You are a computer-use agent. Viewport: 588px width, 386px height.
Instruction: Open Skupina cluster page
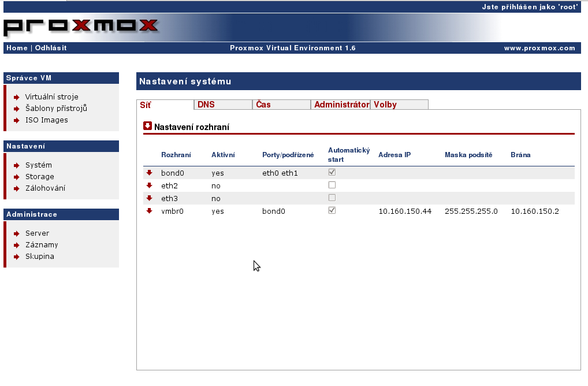click(40, 257)
